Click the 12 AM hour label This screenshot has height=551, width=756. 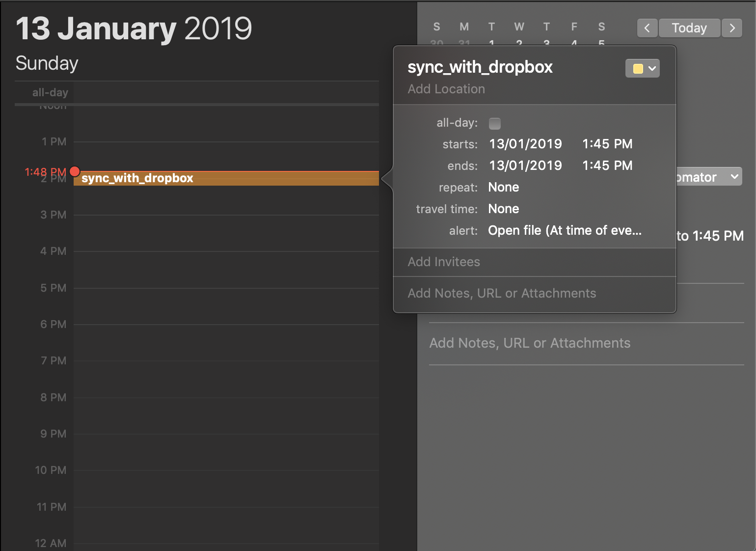(x=51, y=543)
